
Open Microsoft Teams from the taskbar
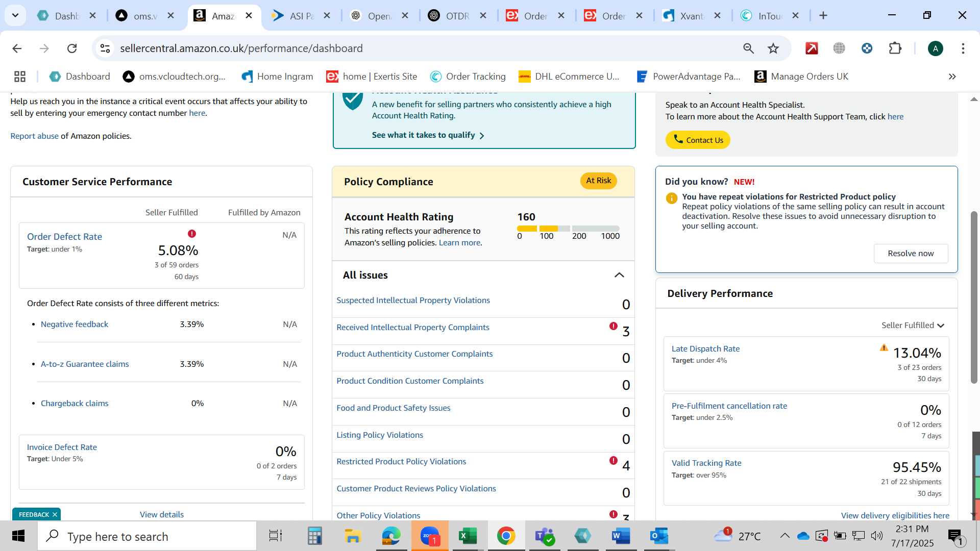544,536
